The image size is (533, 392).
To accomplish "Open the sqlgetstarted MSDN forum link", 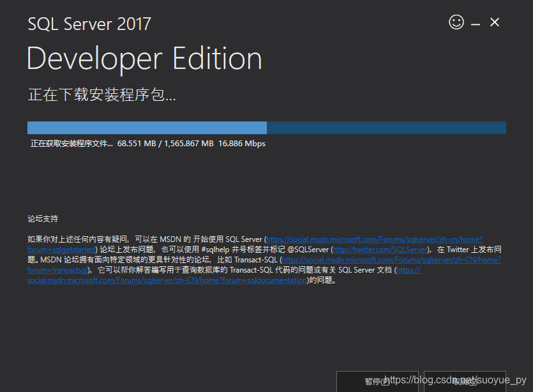I will 374,239.
